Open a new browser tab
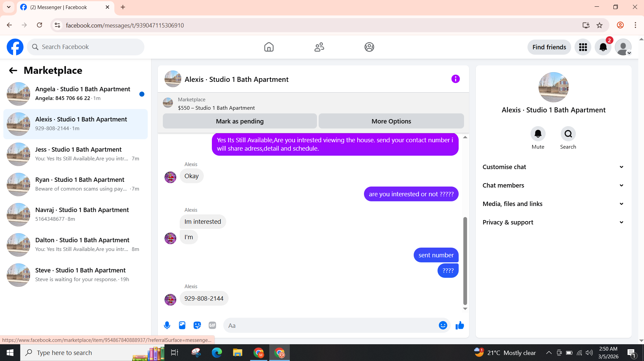The width and height of the screenshot is (644, 361). [x=123, y=7]
